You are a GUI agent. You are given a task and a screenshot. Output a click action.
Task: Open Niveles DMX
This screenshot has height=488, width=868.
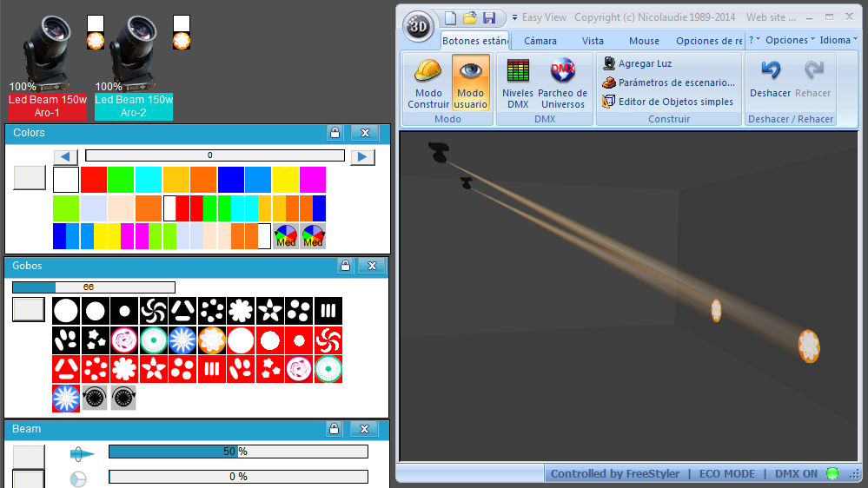(518, 83)
